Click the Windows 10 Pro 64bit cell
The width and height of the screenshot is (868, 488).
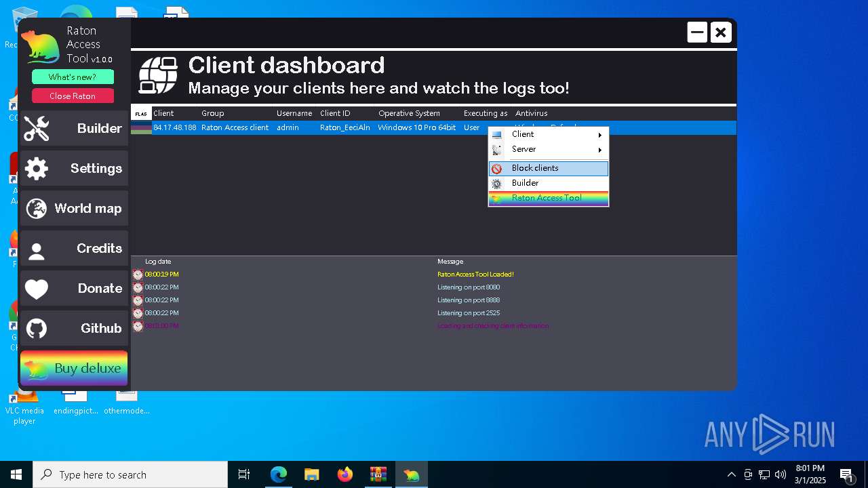[x=417, y=127]
